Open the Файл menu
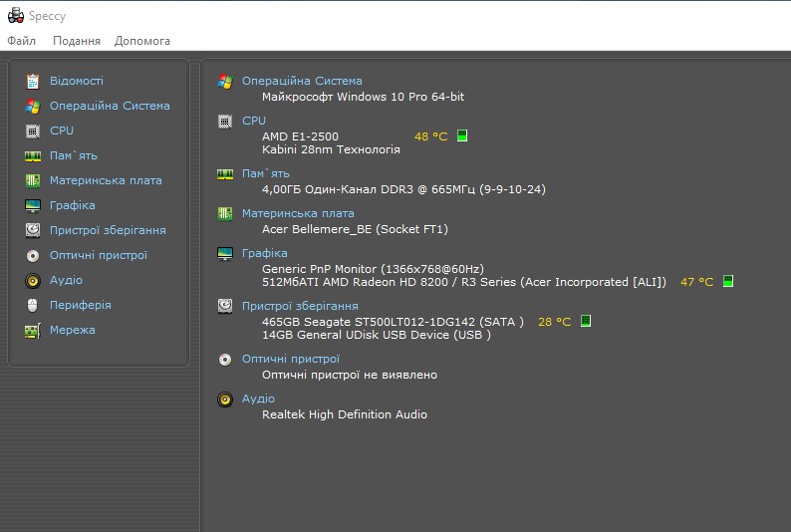The height and width of the screenshot is (532, 791). 21,41
